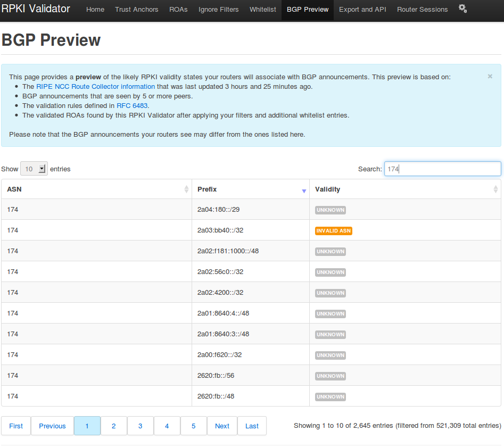Go to page 3 of results

[x=141, y=426]
